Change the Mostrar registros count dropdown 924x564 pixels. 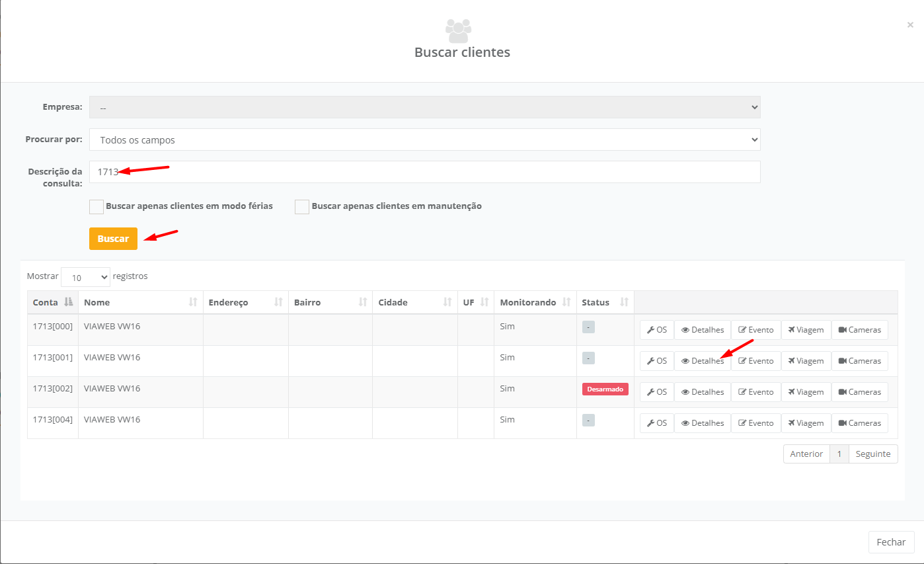tap(85, 277)
